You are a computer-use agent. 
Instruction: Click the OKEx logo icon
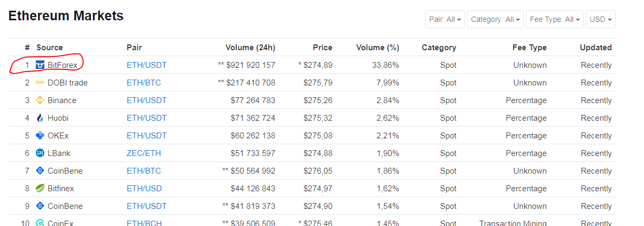[40, 136]
